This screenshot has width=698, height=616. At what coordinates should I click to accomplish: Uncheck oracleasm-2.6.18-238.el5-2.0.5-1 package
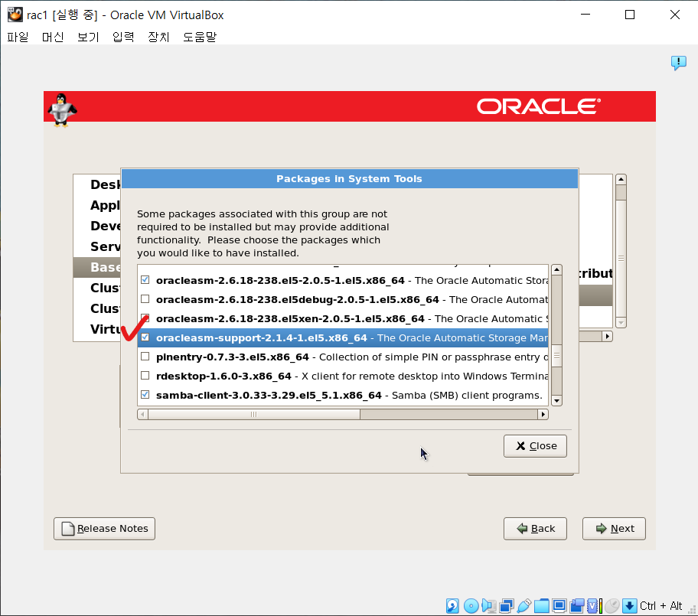145,280
